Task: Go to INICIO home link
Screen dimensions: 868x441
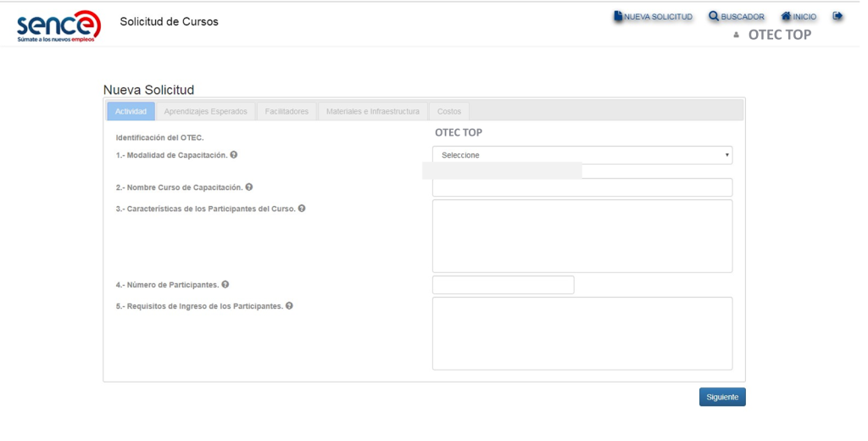Action: tap(798, 17)
